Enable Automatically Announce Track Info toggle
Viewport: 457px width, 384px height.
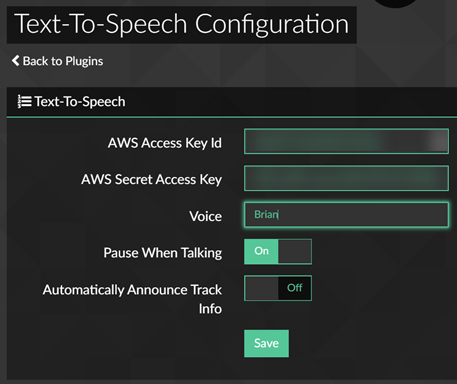pos(278,288)
